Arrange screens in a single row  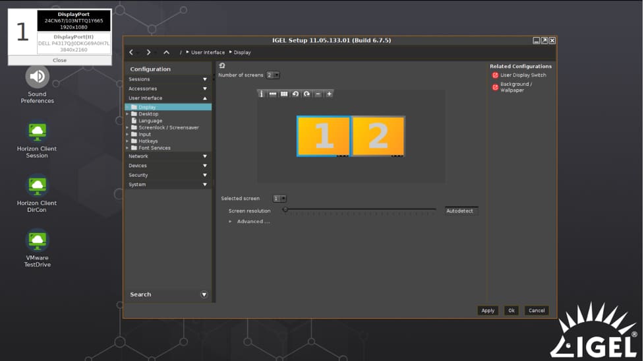tap(273, 94)
